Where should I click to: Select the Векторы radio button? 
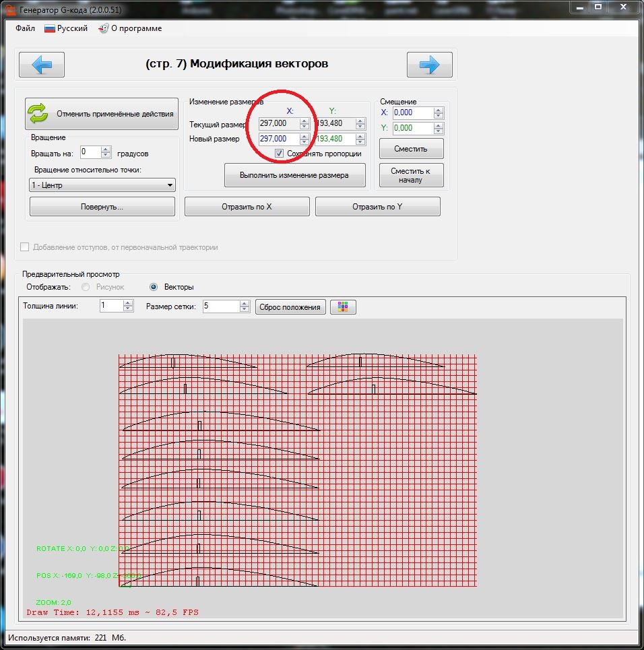coord(154,287)
